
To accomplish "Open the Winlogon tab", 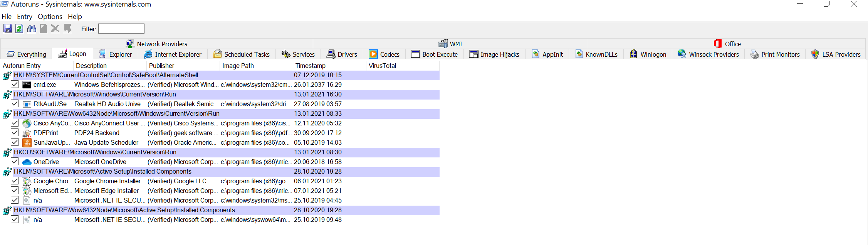I will 648,54.
